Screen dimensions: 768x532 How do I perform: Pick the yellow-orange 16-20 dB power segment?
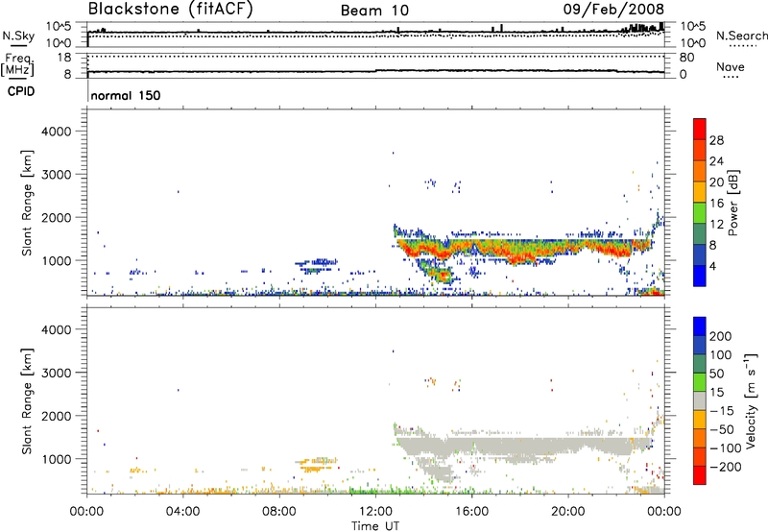700,192
